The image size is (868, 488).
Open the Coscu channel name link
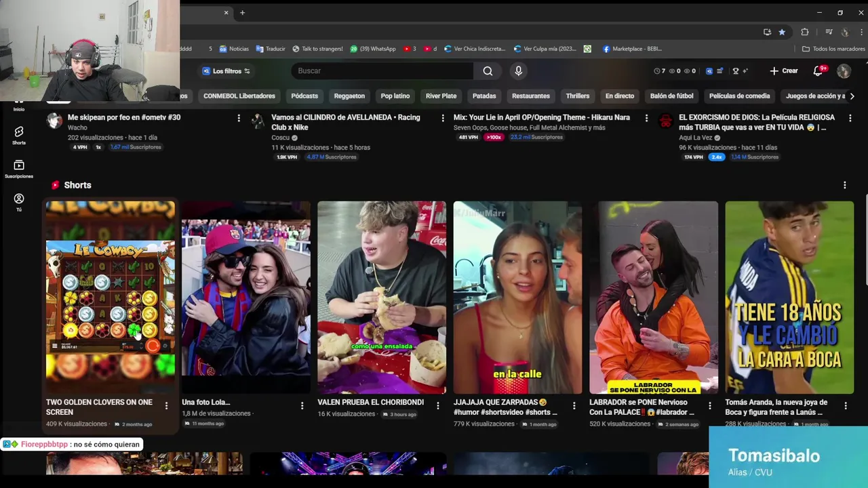tap(281, 138)
